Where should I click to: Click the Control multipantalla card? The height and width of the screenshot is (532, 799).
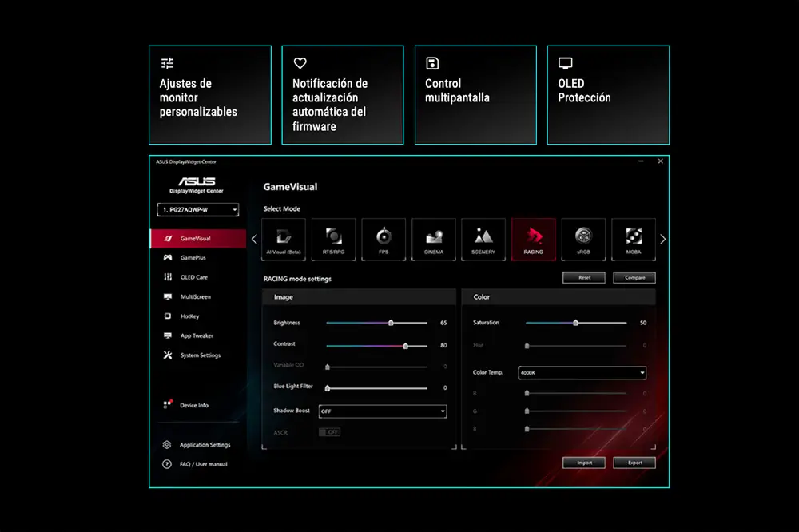click(x=475, y=95)
